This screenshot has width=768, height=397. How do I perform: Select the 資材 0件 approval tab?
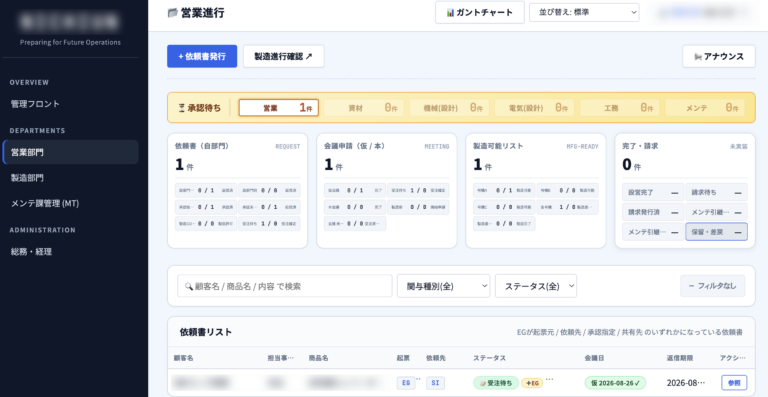click(x=364, y=108)
